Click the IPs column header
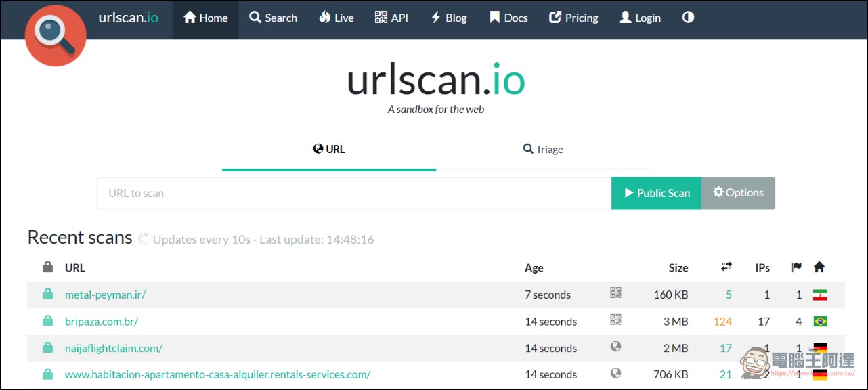Screen dimensions: 868x390 click(762, 268)
